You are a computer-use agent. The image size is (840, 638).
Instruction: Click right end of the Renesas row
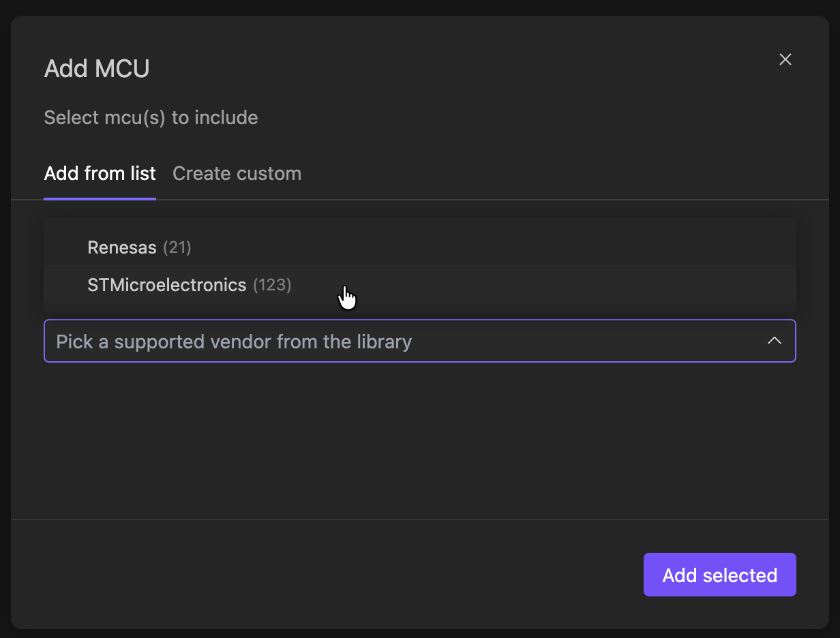coord(750,247)
